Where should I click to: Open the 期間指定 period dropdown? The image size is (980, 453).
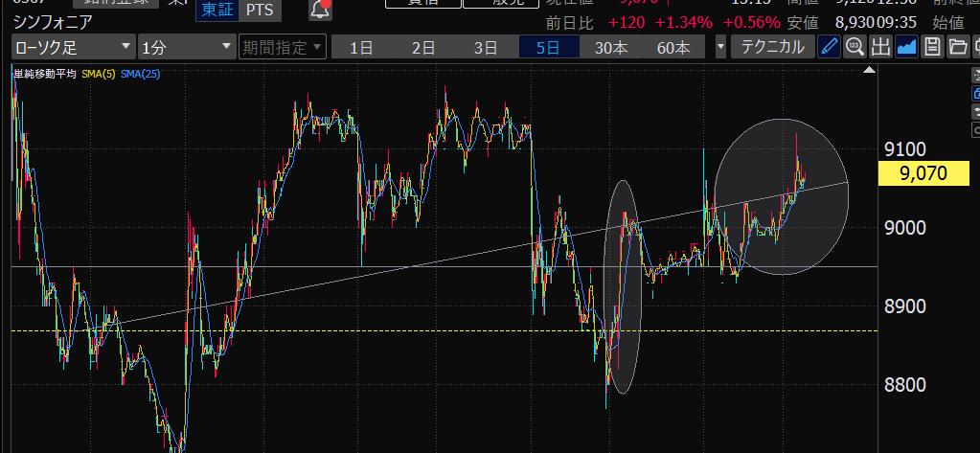pyautogui.click(x=283, y=47)
